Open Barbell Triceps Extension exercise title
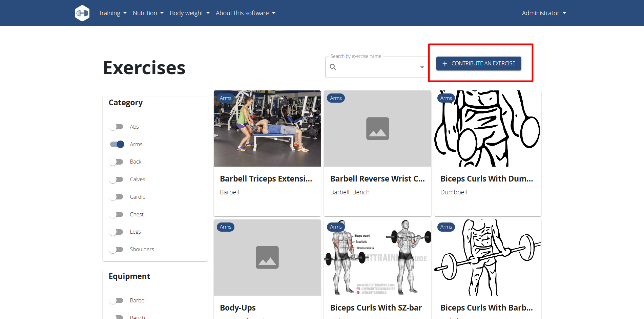 (x=266, y=179)
